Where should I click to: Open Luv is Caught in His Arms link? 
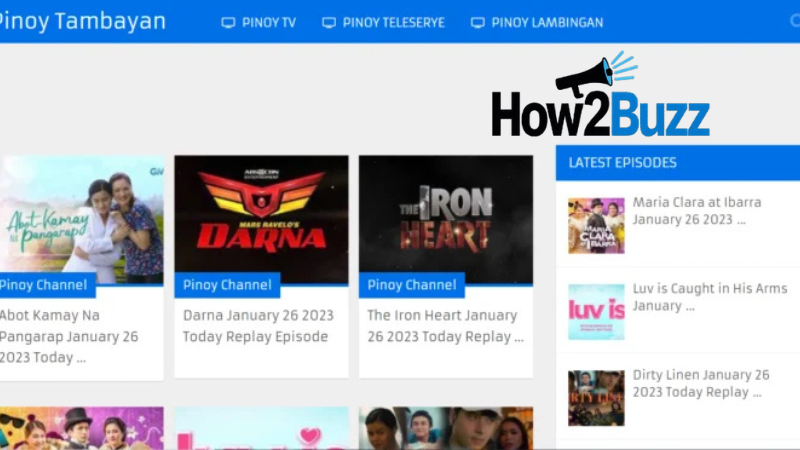[x=710, y=297]
